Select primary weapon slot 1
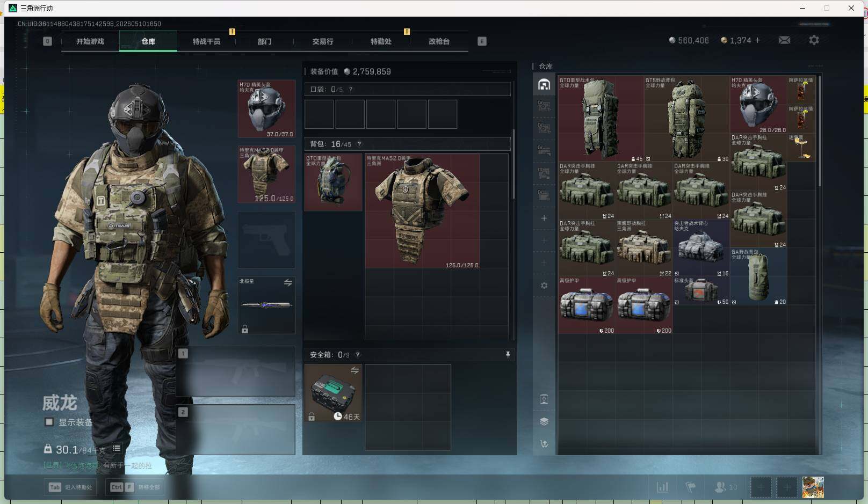Viewport: 868px width, 504px height. [236, 371]
